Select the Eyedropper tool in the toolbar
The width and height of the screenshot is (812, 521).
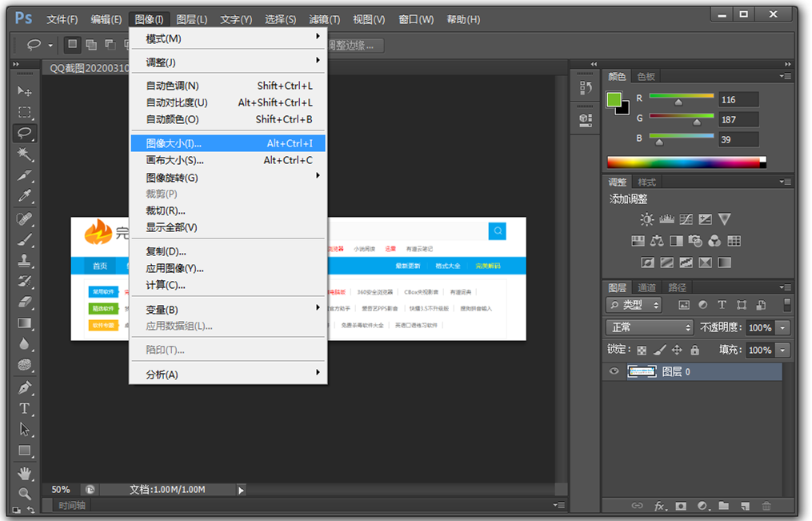[x=25, y=196]
